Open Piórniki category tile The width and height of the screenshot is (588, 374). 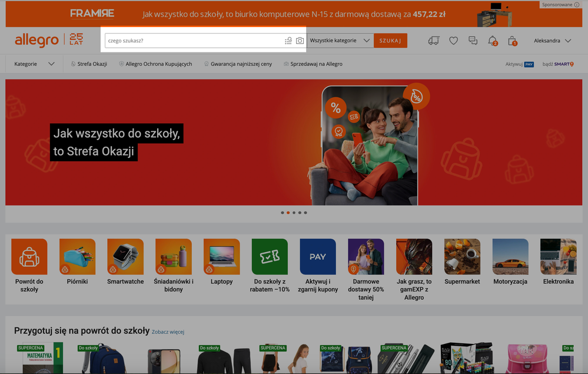77,262
